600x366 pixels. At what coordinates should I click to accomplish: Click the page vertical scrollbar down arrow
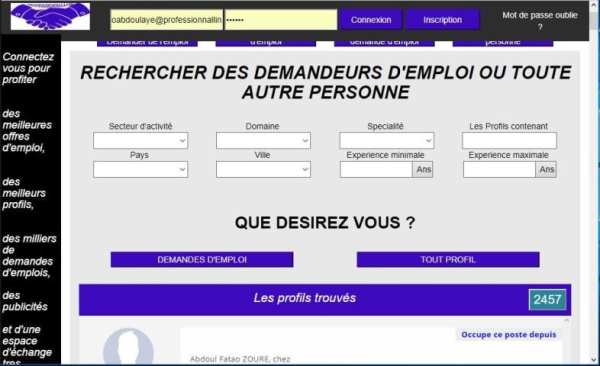[x=594, y=359]
